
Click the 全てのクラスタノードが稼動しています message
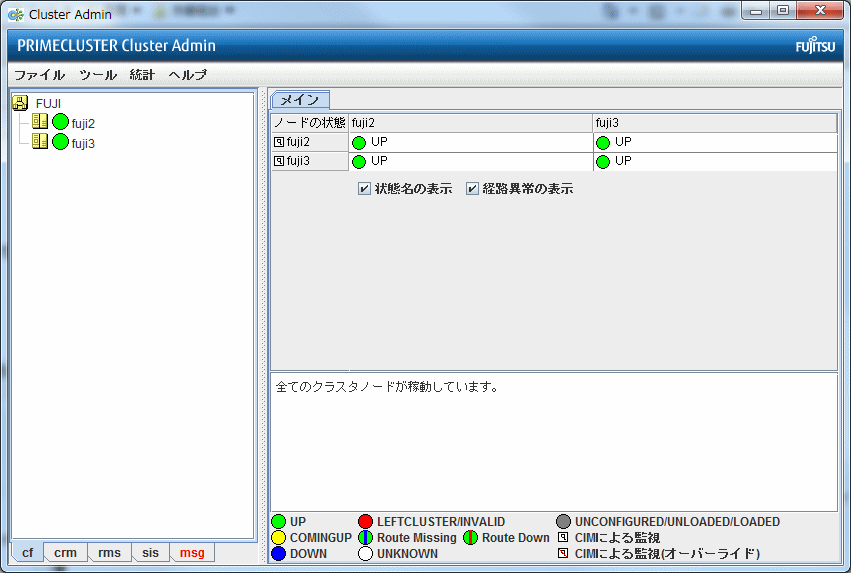[x=387, y=387]
